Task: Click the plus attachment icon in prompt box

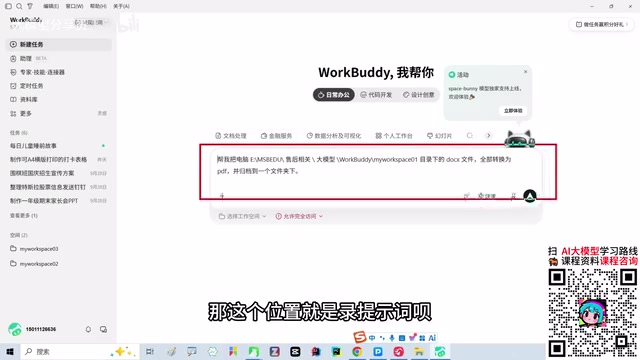Action: [222, 196]
